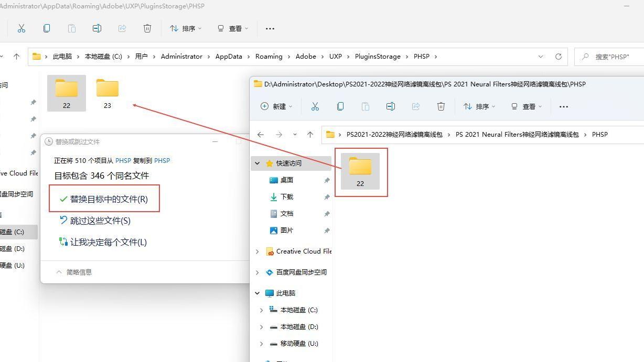This screenshot has width=644, height=362.
Task: Click the 搜索"PHSP" search field
Action: click(x=609, y=57)
